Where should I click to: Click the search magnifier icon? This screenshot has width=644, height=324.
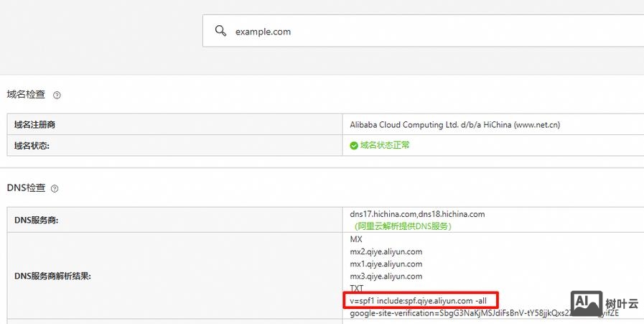pyautogui.click(x=220, y=31)
